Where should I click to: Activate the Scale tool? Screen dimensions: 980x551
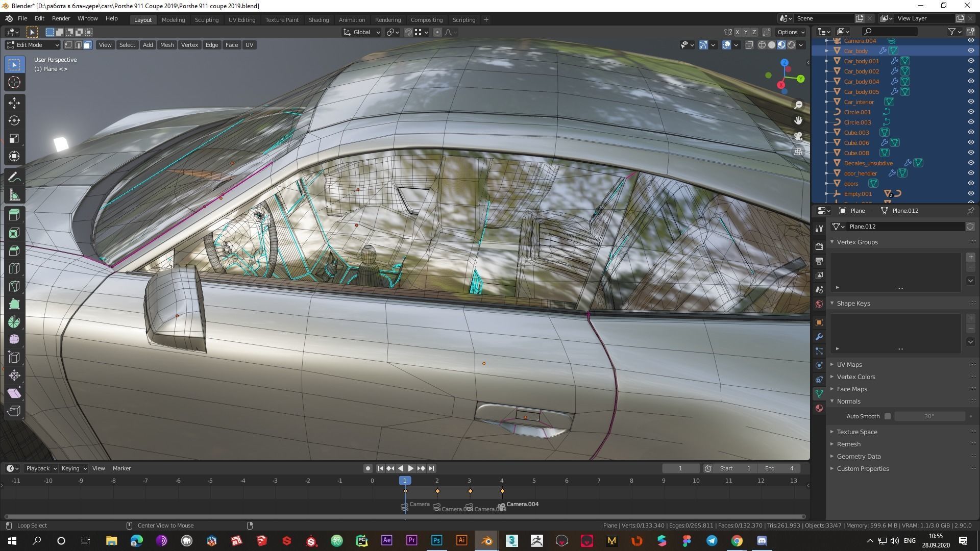click(x=14, y=138)
